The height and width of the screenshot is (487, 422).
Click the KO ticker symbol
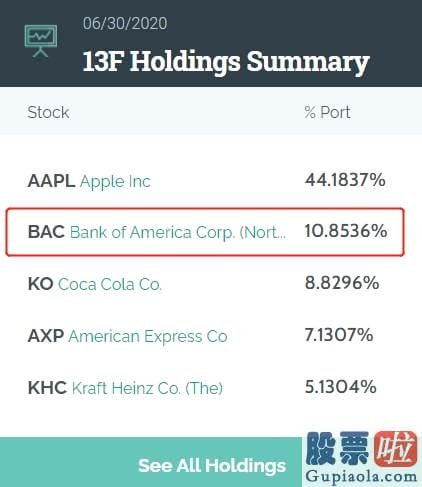pos(41,284)
